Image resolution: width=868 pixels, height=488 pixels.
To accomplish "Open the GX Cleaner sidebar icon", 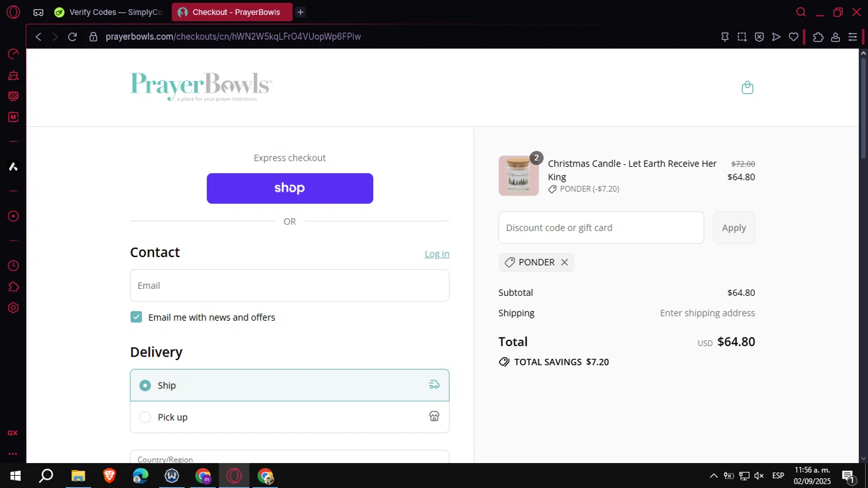I will tap(13, 75).
